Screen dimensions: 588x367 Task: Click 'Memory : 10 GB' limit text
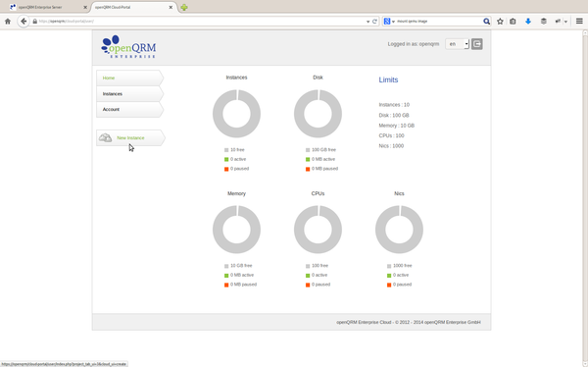coord(396,126)
